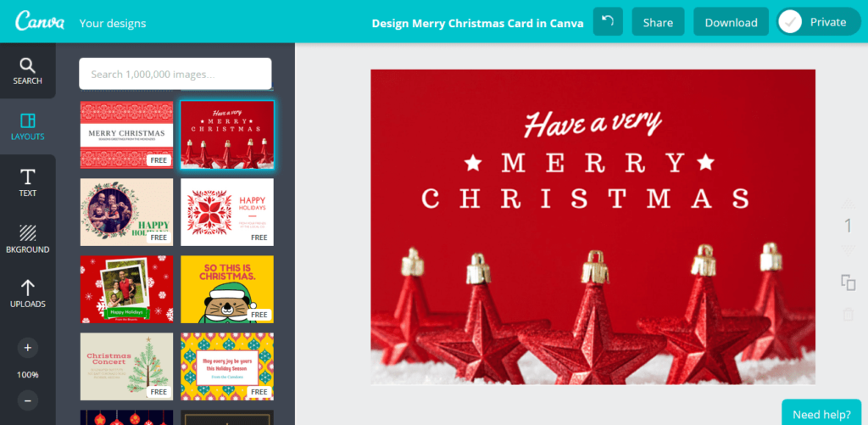
Task: Focus the Search 1,000,000 images field
Action: [x=175, y=74]
